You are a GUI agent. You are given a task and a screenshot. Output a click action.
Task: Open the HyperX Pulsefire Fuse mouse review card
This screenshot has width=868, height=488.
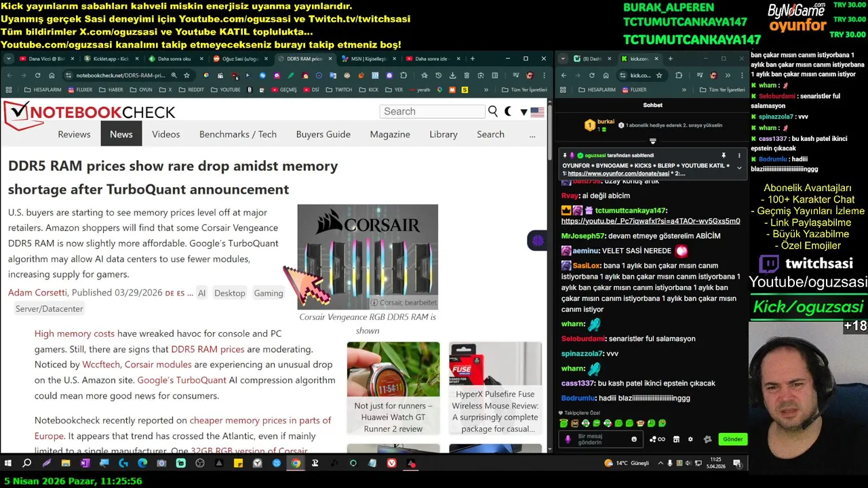click(495, 388)
